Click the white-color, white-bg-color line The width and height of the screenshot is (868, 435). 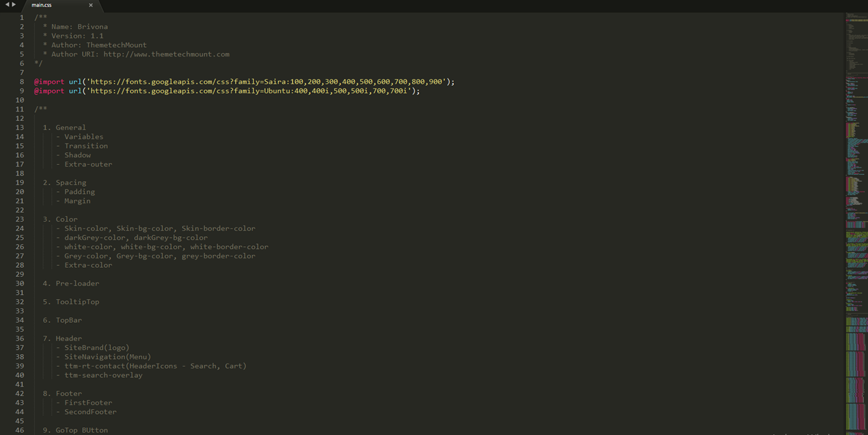tap(162, 247)
